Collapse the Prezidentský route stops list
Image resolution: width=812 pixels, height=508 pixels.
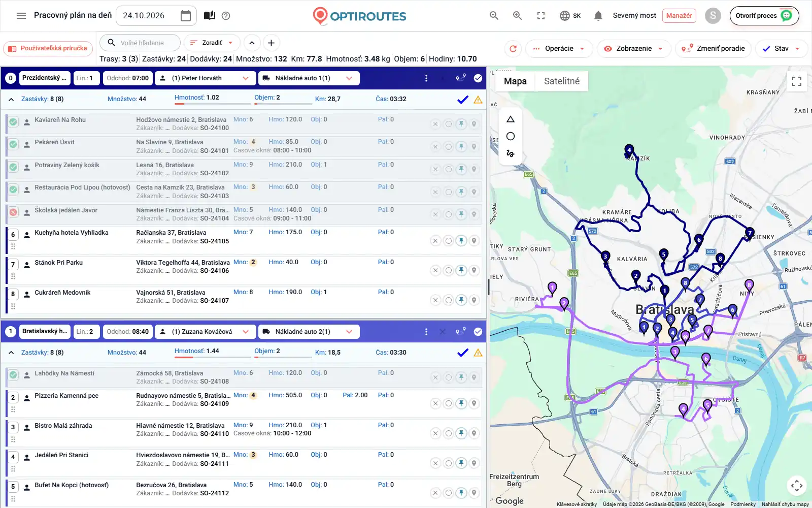(x=11, y=100)
